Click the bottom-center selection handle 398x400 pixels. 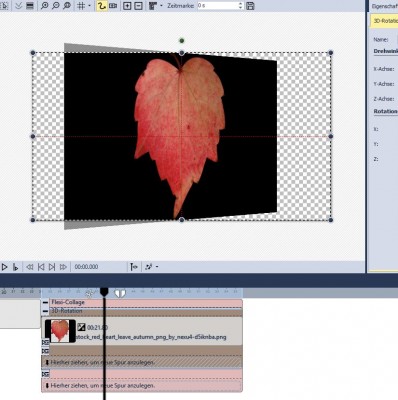[x=182, y=220]
